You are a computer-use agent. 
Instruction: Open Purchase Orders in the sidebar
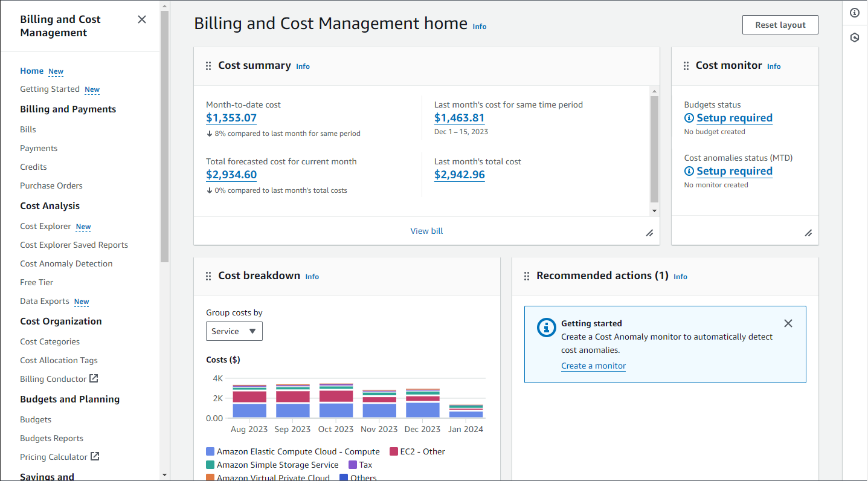(51, 186)
